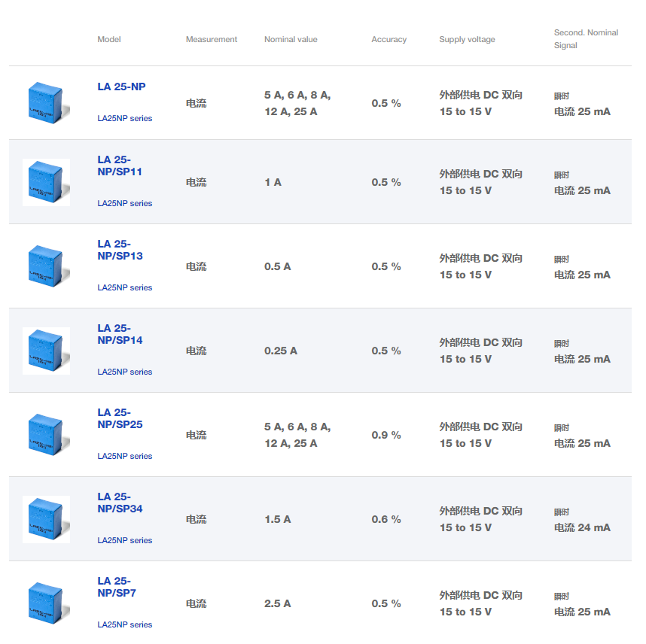
Task: Click the Model column header
Action: [109, 39]
